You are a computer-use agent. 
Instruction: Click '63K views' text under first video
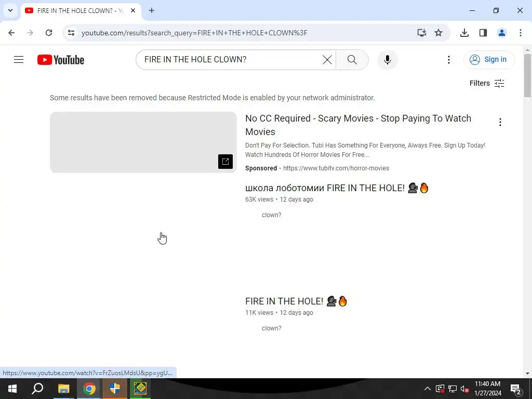point(259,199)
